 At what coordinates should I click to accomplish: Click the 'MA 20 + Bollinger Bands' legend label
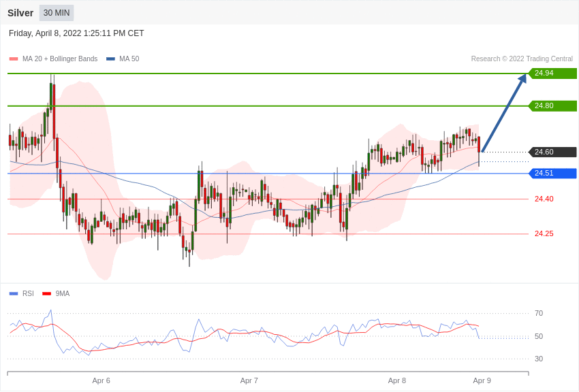pyautogui.click(x=60, y=59)
